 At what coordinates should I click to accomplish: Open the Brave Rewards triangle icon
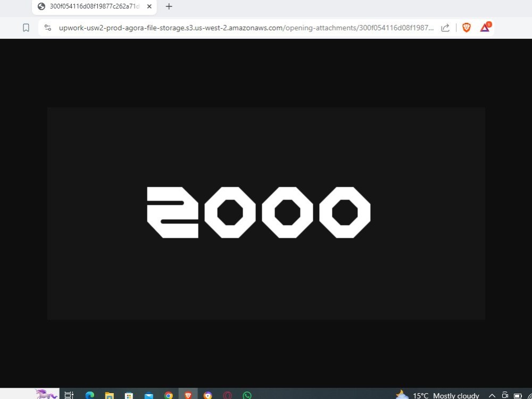tap(485, 27)
